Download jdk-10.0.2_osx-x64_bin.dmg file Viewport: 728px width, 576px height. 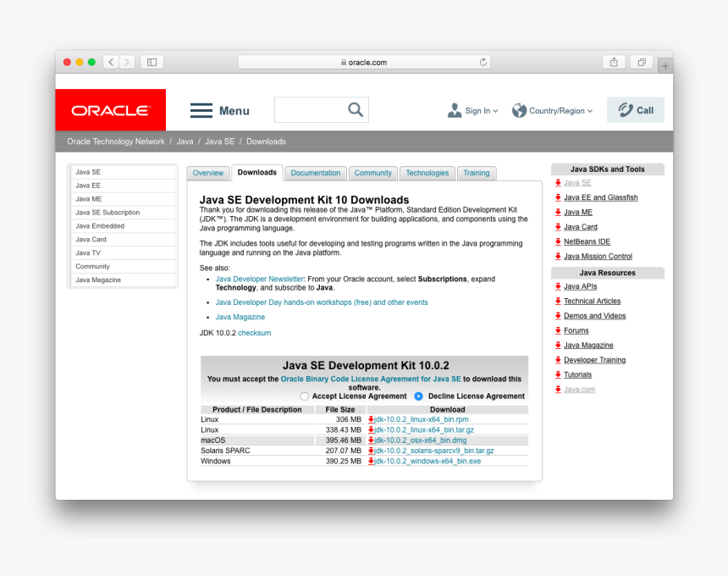(420, 440)
